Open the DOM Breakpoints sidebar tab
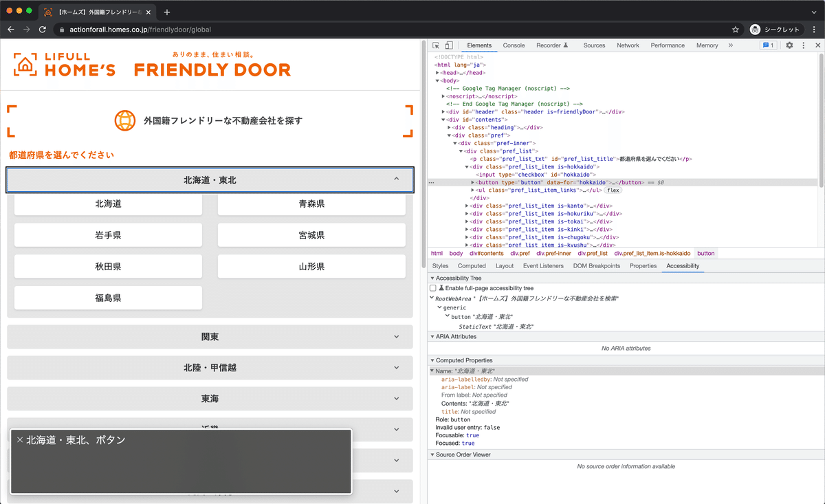 click(x=597, y=265)
